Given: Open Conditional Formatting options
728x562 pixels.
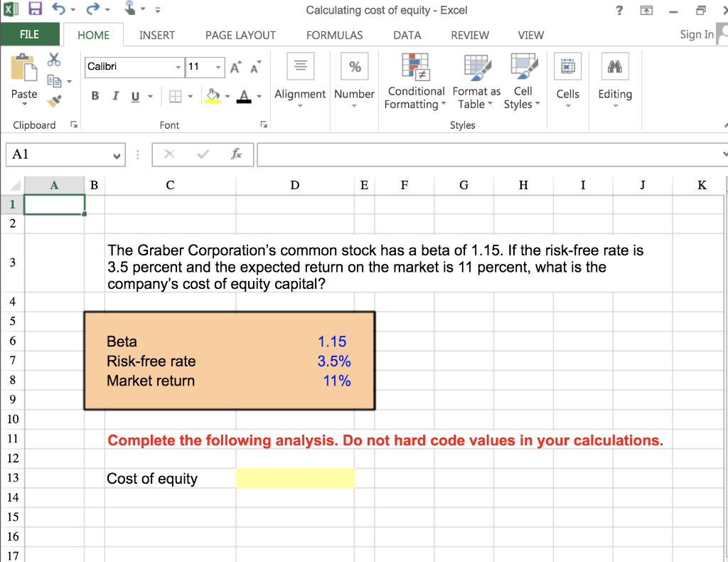Looking at the screenshot, I should [x=415, y=80].
